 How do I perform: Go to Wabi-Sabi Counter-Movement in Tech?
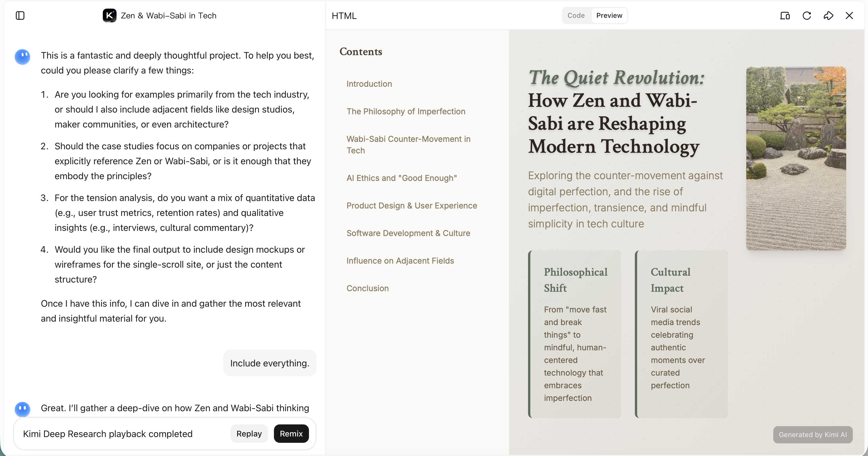coord(408,145)
